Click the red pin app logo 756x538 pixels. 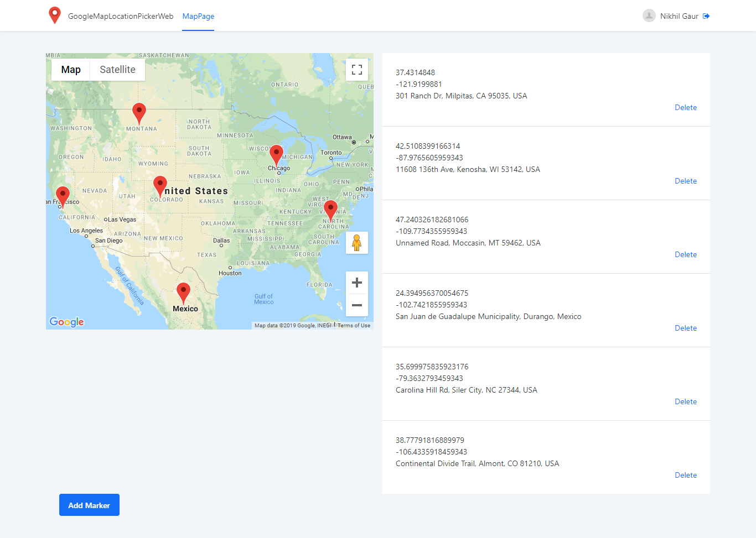click(54, 15)
